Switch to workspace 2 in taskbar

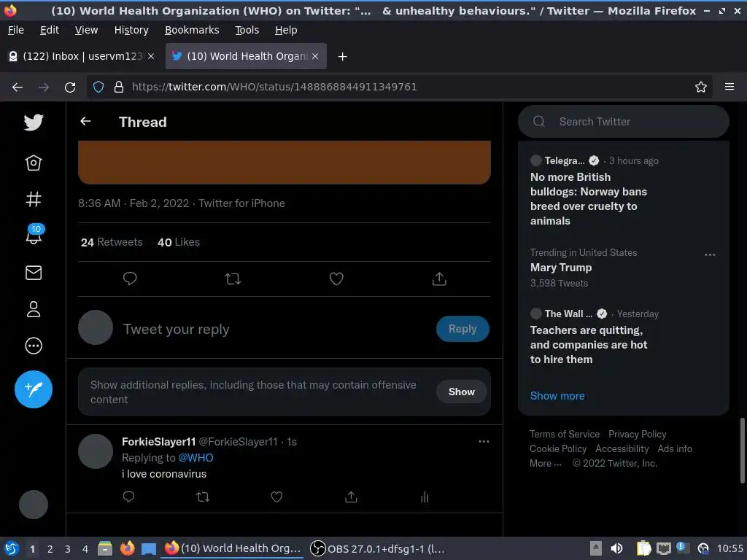click(50, 548)
